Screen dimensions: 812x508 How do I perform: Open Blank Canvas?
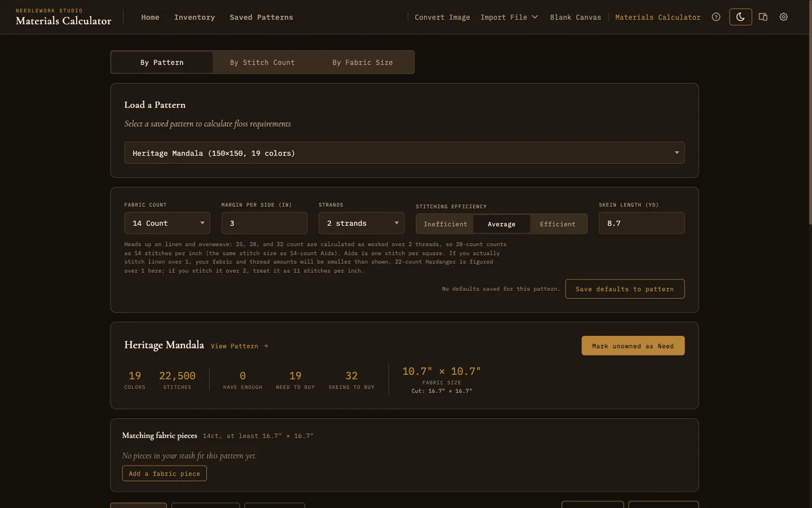coord(575,17)
